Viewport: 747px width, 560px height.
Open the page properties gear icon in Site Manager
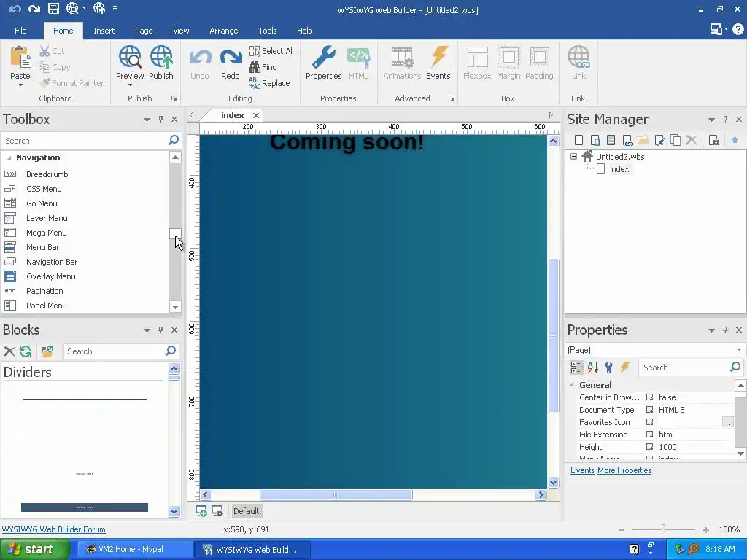[713, 140]
